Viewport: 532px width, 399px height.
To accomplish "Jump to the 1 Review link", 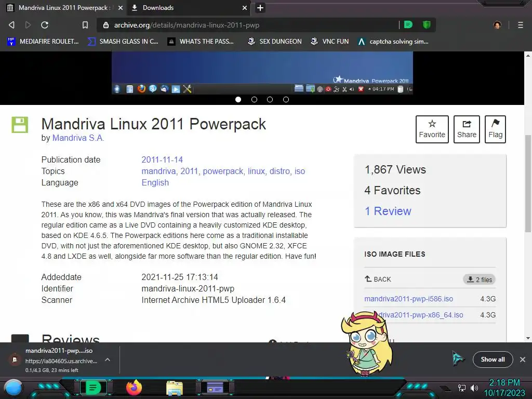I will point(388,211).
